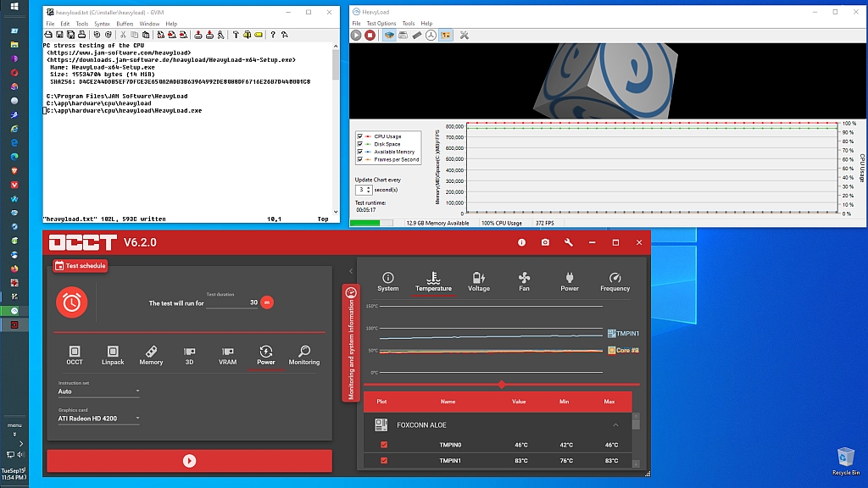Image resolution: width=868 pixels, height=488 pixels.
Task: Click GVIM help question mark icon
Action: tap(273, 35)
